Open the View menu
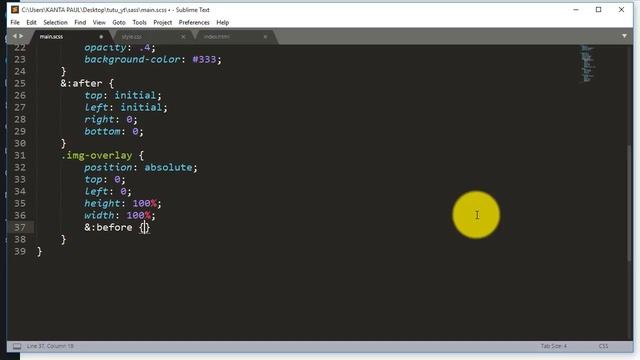This screenshot has width=640, height=360. (99, 22)
